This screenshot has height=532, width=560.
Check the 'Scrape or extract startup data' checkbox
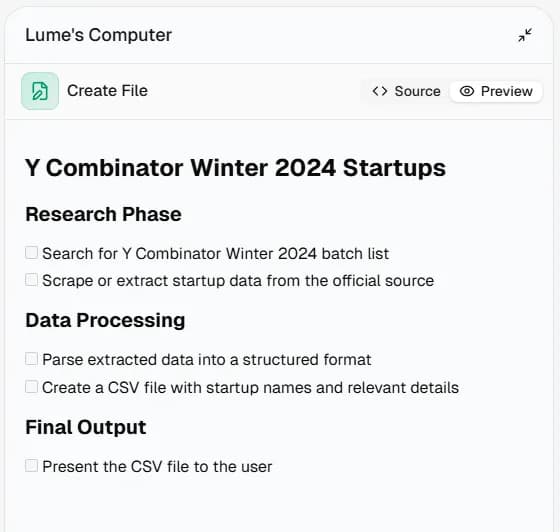pos(31,280)
